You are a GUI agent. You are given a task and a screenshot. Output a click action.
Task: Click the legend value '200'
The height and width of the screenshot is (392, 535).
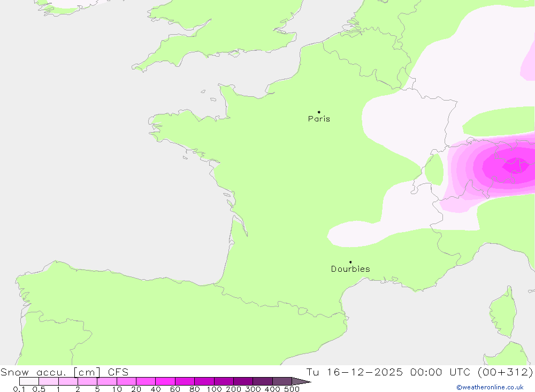(234, 389)
